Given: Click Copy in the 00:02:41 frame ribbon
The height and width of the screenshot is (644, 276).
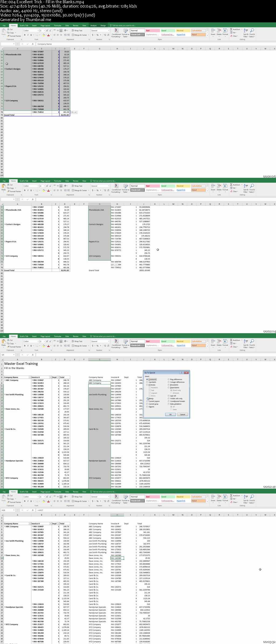Looking at the screenshot, I should 11,343.
